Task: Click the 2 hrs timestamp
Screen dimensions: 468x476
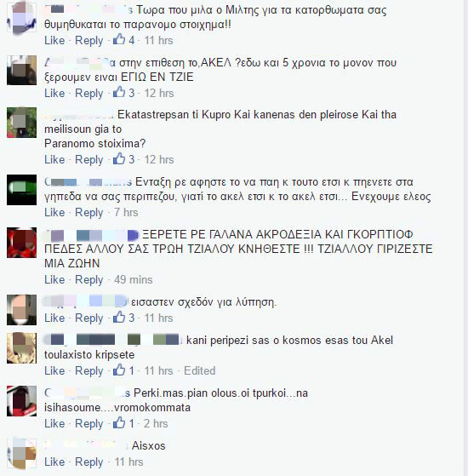Action: 156,423
